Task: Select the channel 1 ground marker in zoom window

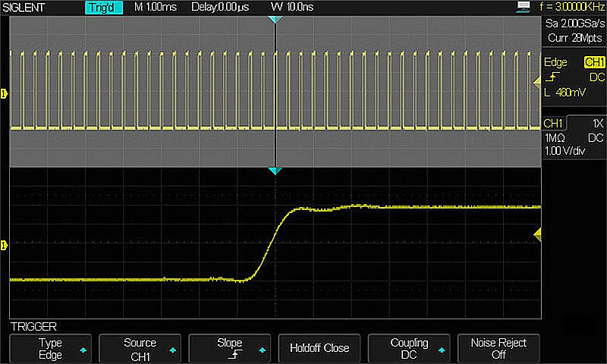Action: [4, 245]
